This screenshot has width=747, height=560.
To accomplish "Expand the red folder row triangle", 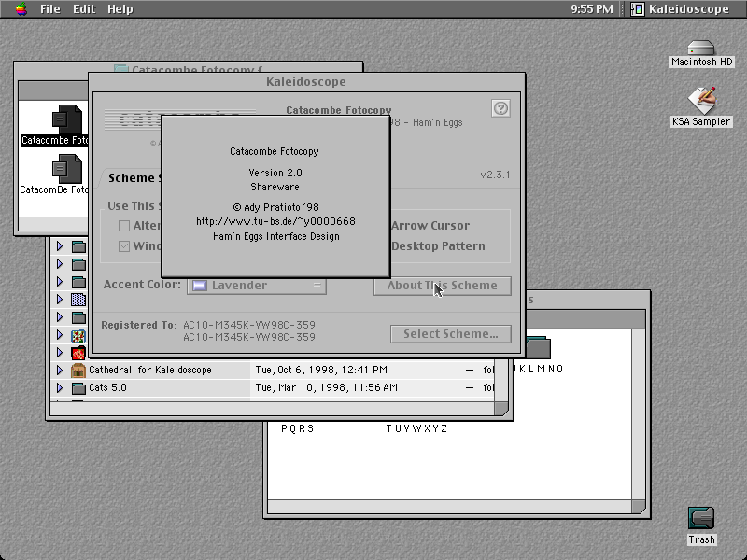I will (x=60, y=353).
